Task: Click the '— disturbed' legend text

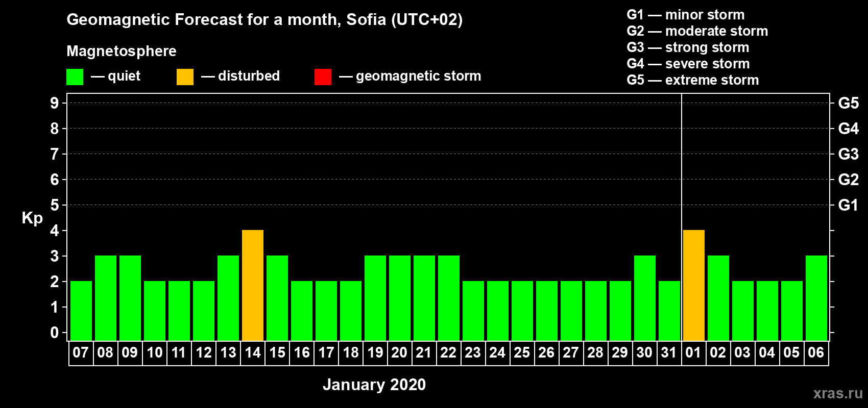Action: tap(240, 76)
